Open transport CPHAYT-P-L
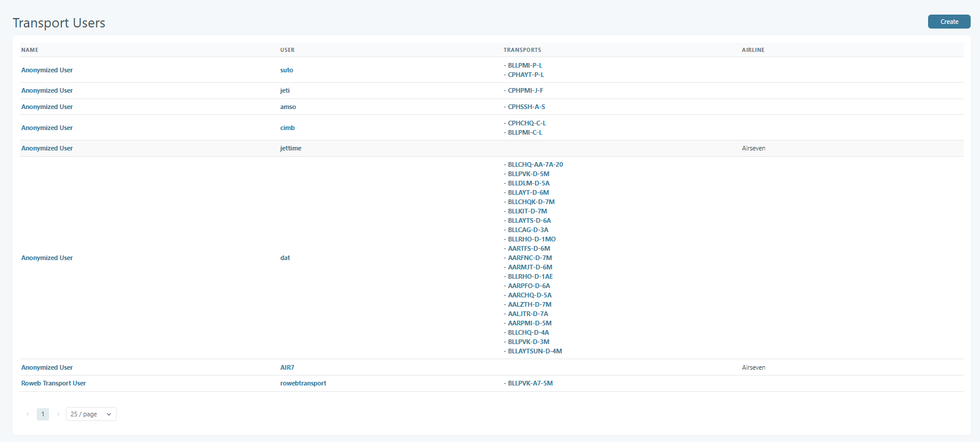 (x=526, y=75)
